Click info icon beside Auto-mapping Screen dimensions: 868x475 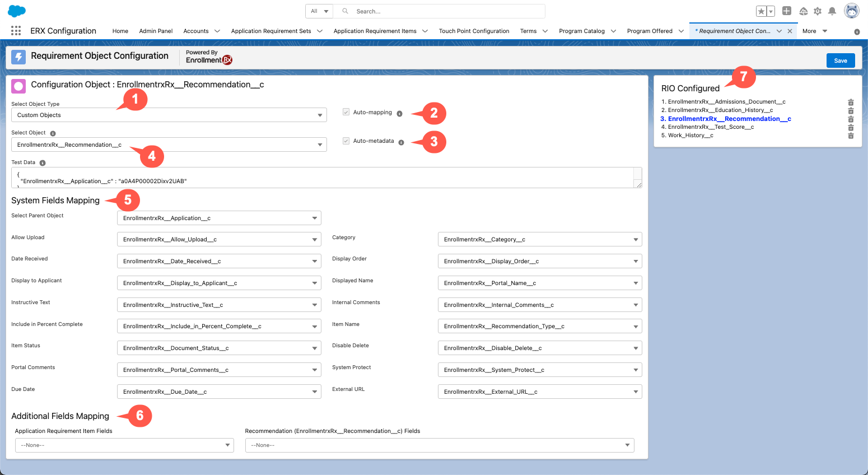click(x=399, y=113)
